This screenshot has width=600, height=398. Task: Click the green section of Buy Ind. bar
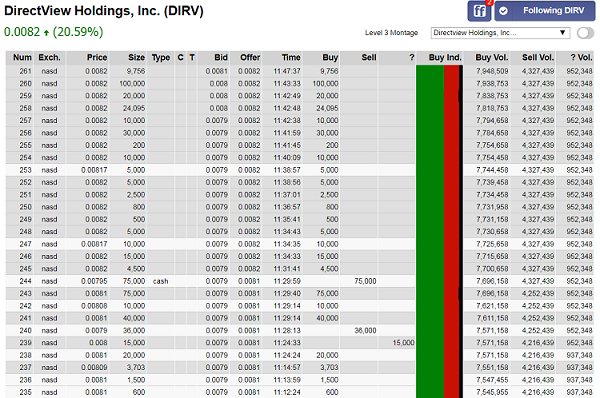(430, 231)
